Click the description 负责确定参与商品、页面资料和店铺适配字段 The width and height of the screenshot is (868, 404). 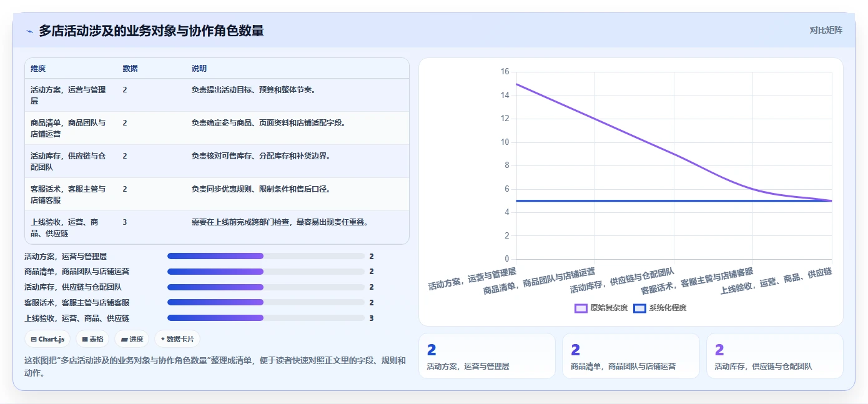tap(270, 123)
